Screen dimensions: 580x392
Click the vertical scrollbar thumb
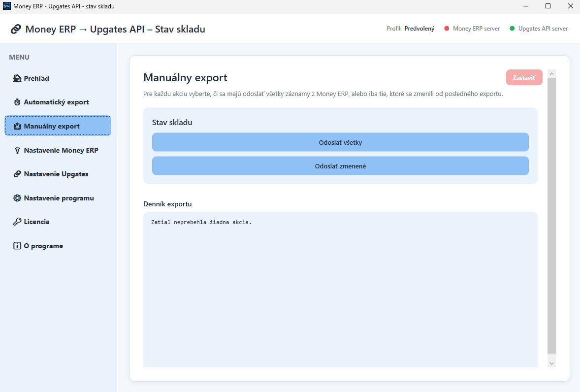coord(551,216)
